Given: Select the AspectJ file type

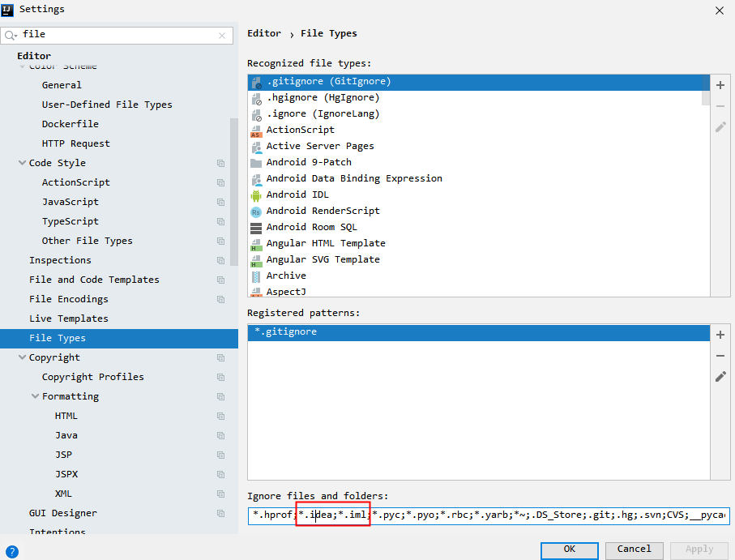Looking at the screenshot, I should [x=479, y=292].
